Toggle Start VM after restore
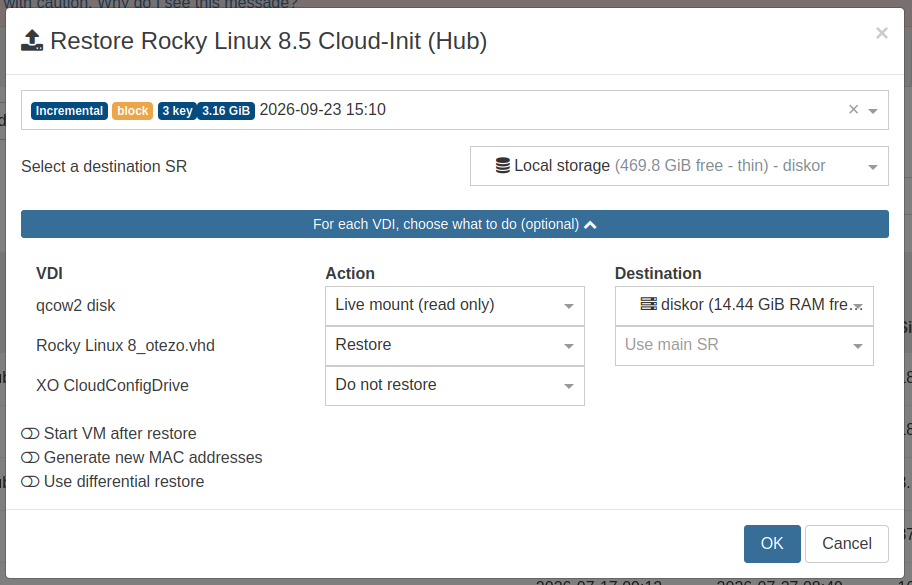This screenshot has width=912, height=585. pos(30,434)
